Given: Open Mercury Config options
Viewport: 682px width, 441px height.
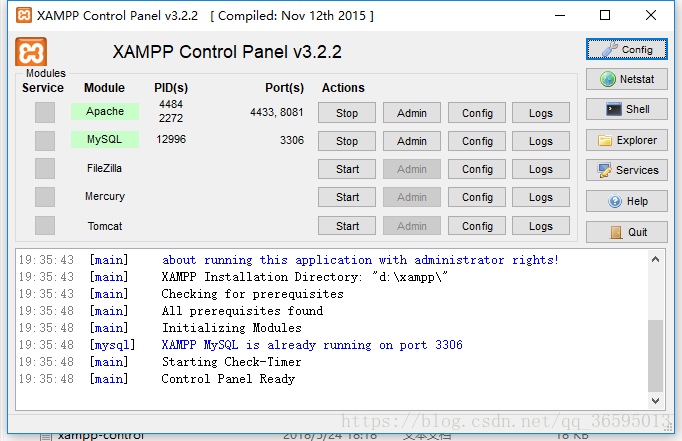Looking at the screenshot, I should [477, 197].
